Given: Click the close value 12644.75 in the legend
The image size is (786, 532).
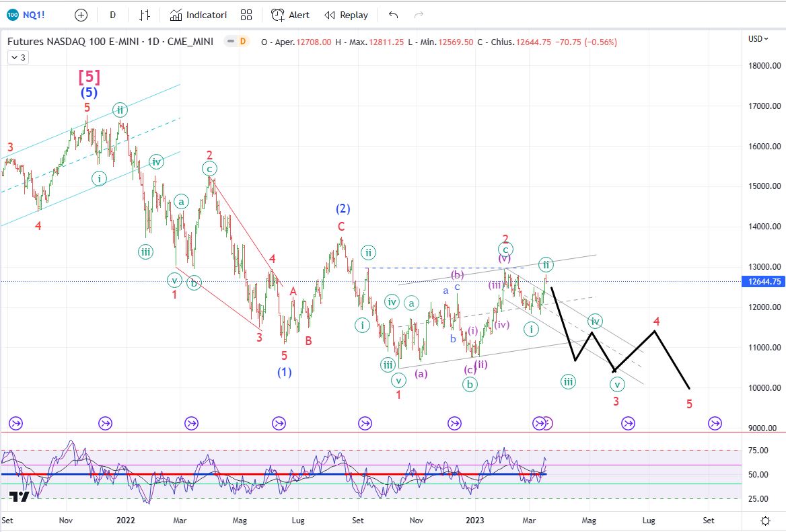Looking at the screenshot, I should (x=534, y=42).
